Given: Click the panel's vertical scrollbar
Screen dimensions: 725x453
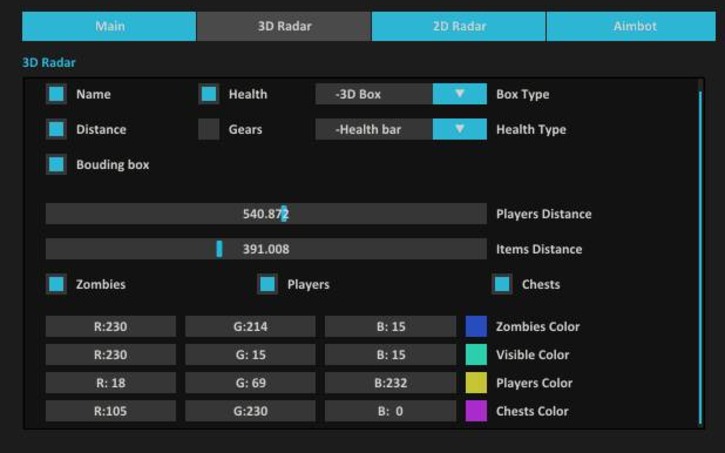Looking at the screenshot, I should [x=700, y=257].
